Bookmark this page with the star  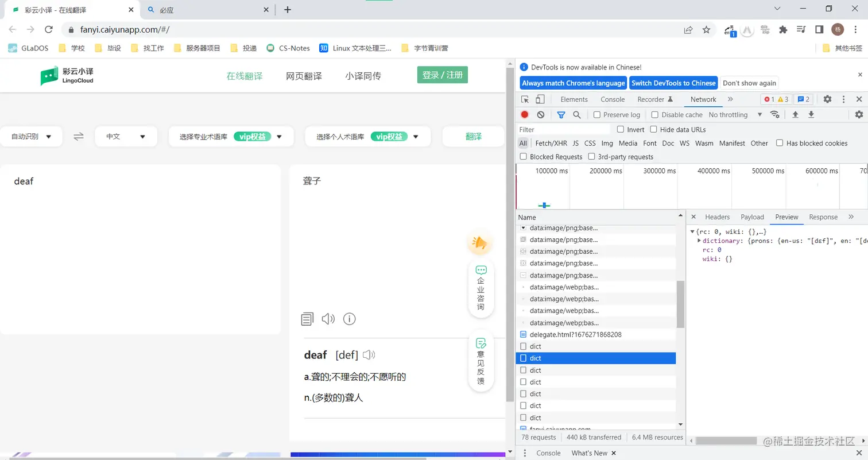706,30
